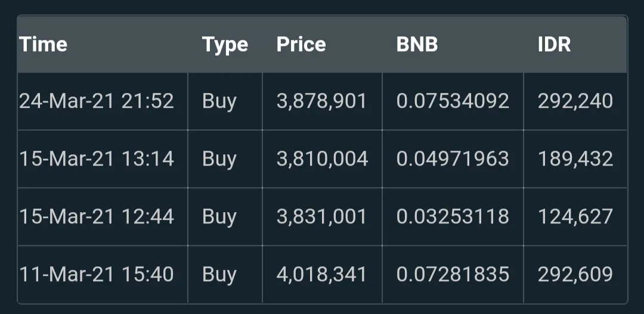Click the price 4,018,341

321,275
